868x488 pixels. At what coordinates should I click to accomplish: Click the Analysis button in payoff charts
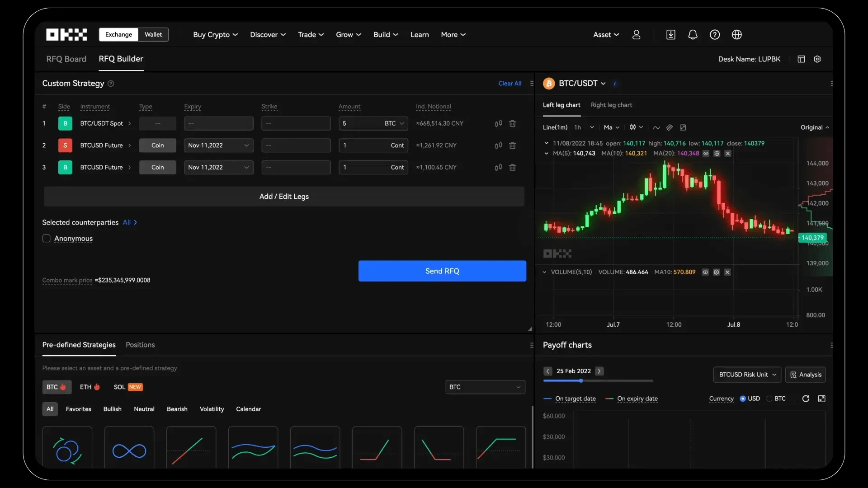[806, 374]
